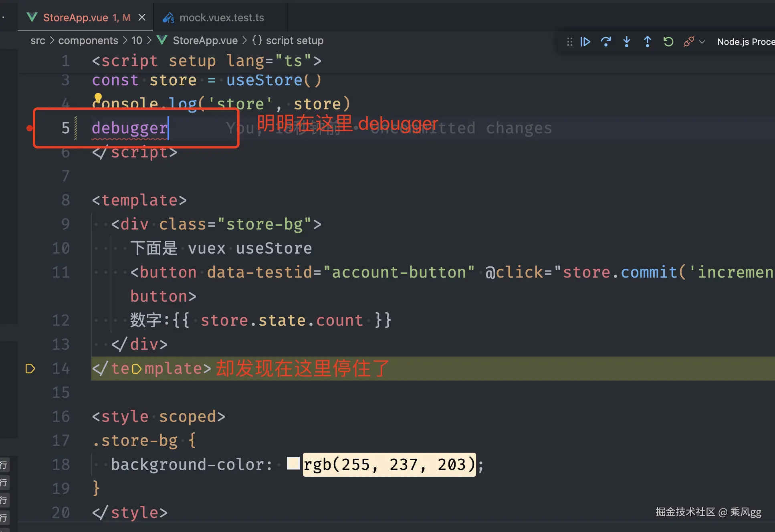Select the StoreApp.vue editor tab
The width and height of the screenshot is (775, 532).
[x=75, y=18]
